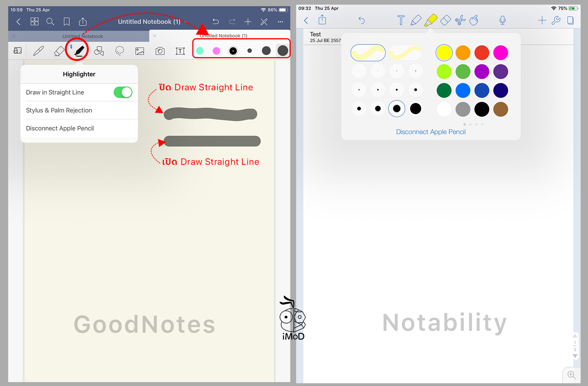This screenshot has width=588, height=386.
Task: Select the GoodNotes highlighter tool
Action: (79, 51)
